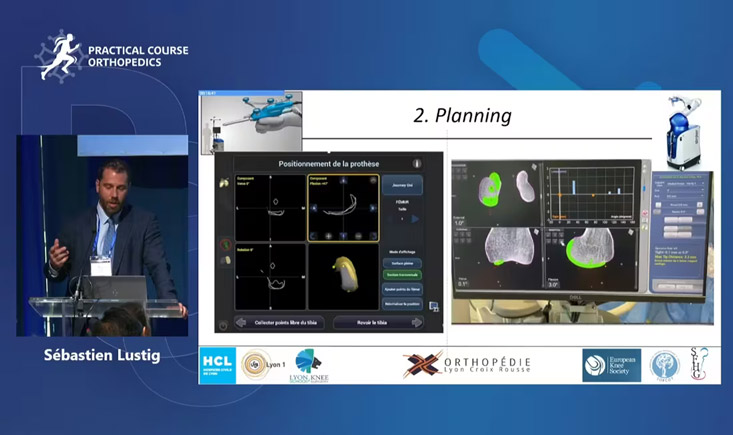
Task: Click the European Knee Society logo
Action: pos(611,365)
